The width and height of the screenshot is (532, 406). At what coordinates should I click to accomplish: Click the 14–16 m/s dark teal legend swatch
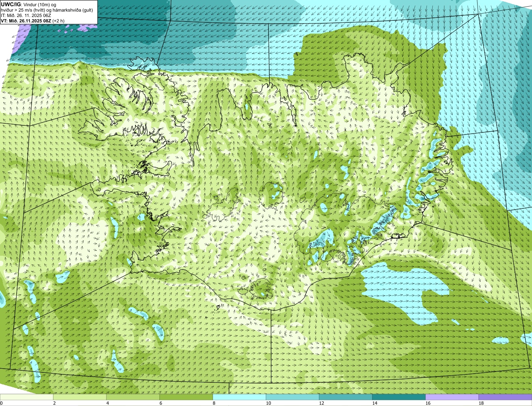(399, 397)
